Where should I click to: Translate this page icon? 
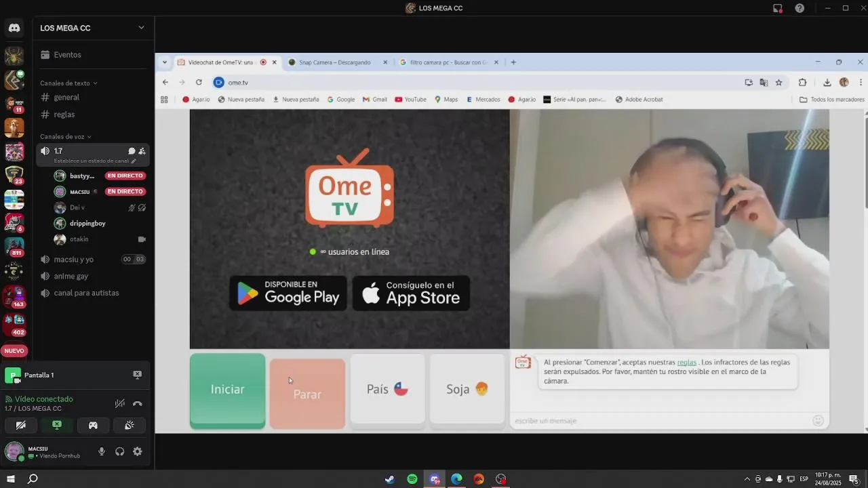tap(764, 82)
